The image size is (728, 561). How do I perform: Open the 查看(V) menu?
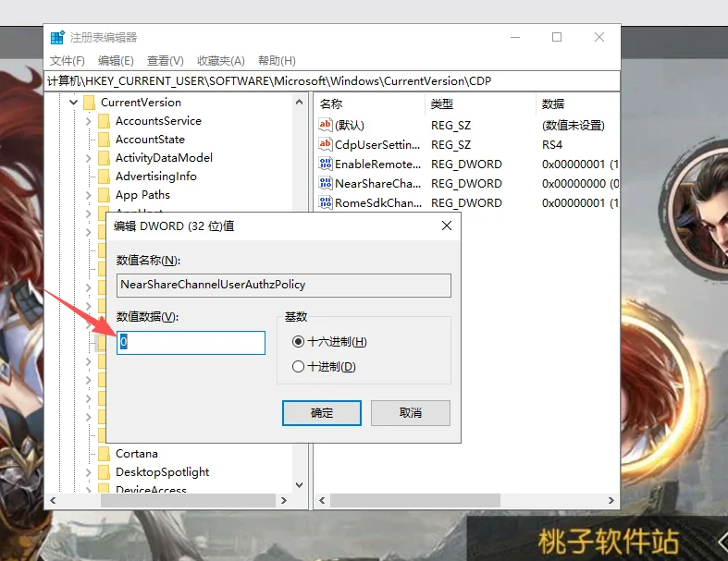click(x=166, y=61)
